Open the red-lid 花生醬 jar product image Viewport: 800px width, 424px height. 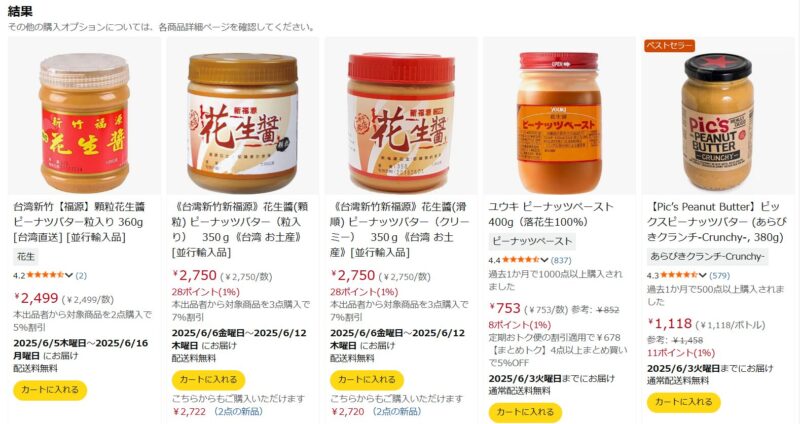(x=401, y=122)
